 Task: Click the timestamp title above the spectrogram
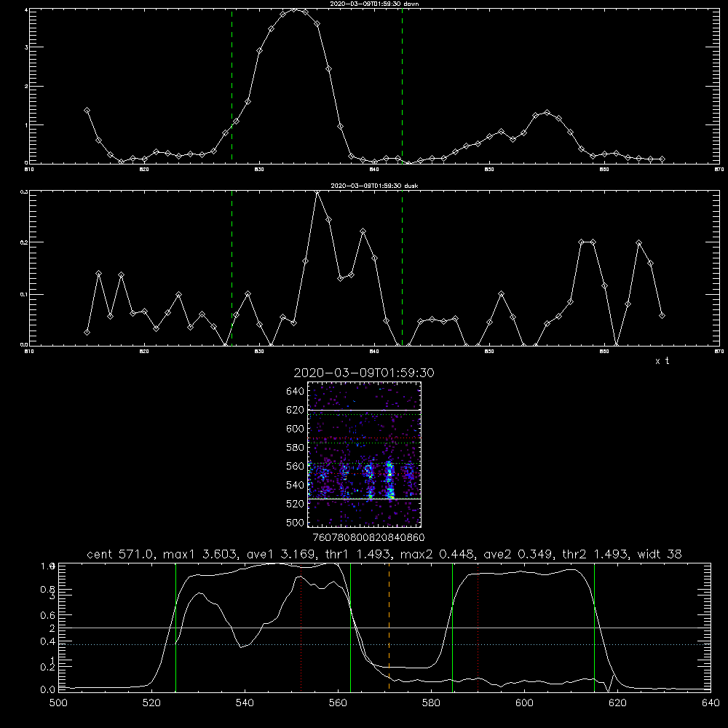364,373
